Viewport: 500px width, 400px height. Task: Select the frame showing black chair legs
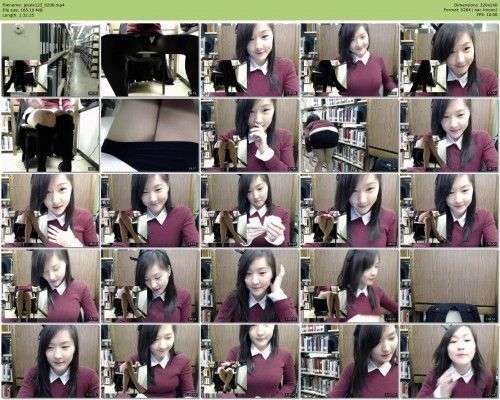tap(150, 60)
